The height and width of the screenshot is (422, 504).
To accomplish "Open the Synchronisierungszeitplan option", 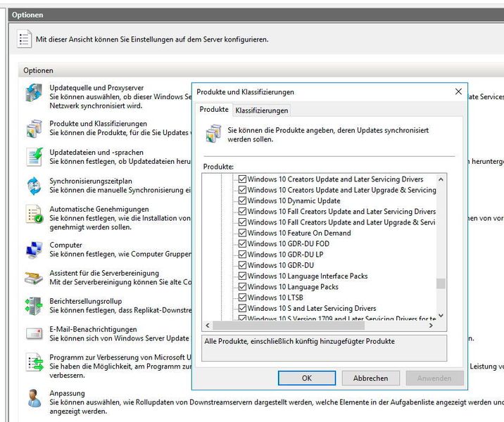I will point(91,181).
